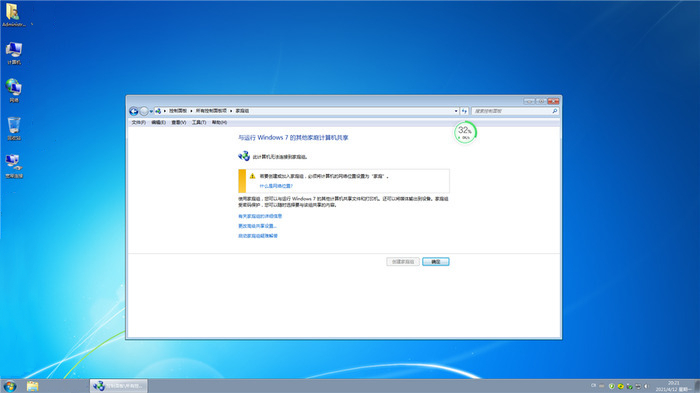Viewport: 700px width, 393px height.
Task: Click the search magnifier icon
Action: point(555,111)
